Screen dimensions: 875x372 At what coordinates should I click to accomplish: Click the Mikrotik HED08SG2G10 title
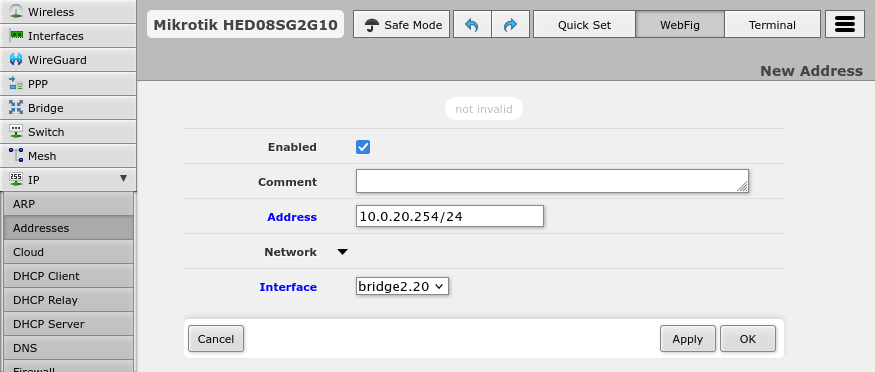[x=246, y=25]
